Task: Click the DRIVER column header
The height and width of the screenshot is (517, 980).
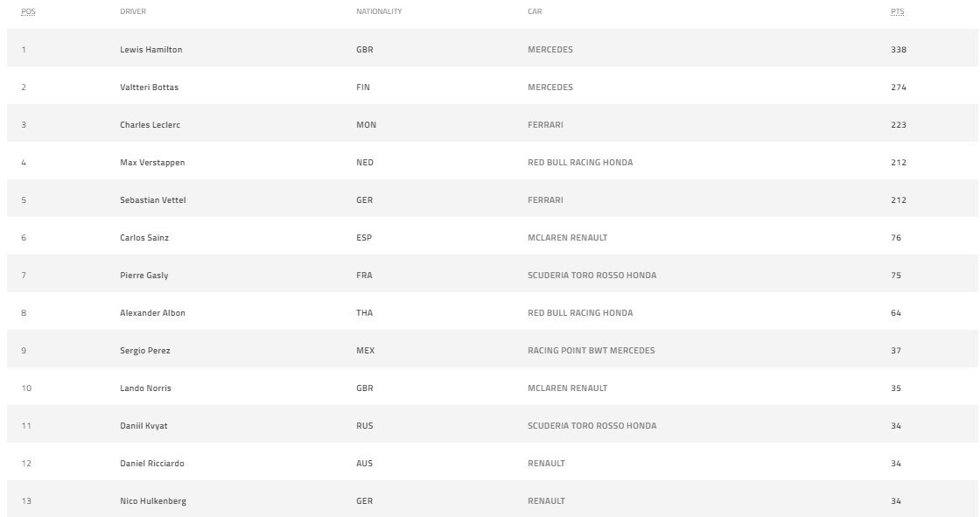Action: pos(133,11)
